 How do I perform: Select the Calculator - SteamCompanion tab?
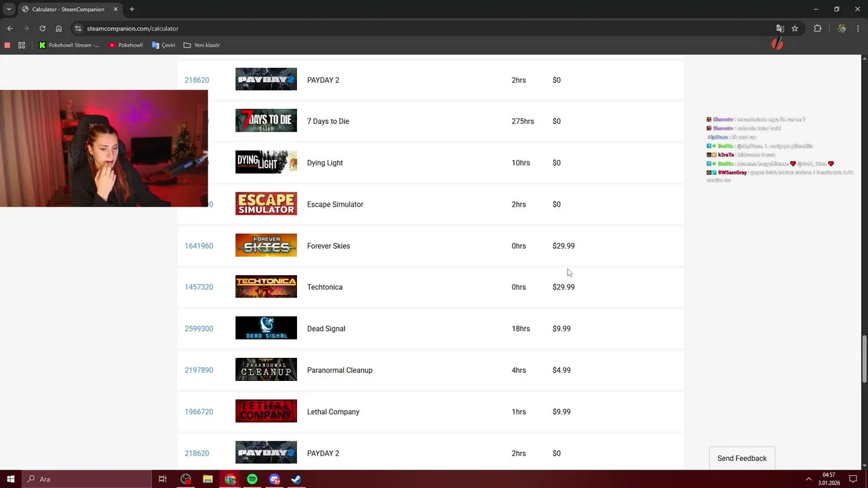point(69,9)
